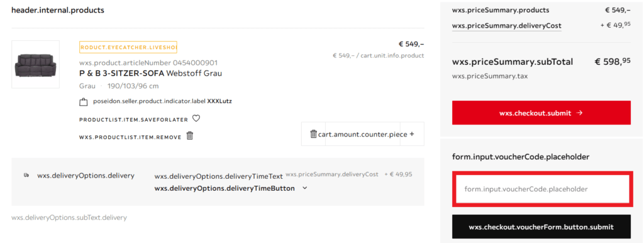This screenshot has height=243, width=644.
Task: Click the heart save-for-later icon
Action: coord(196,118)
